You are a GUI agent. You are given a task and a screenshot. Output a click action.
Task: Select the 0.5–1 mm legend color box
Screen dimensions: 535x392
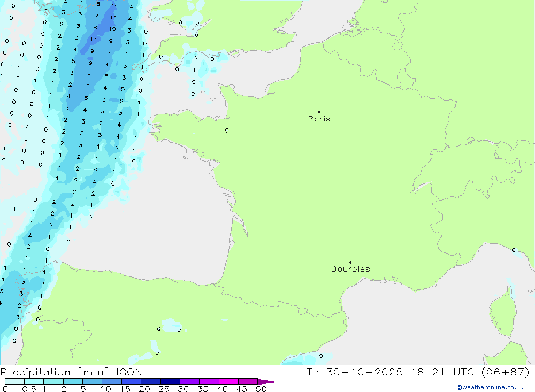(34, 381)
